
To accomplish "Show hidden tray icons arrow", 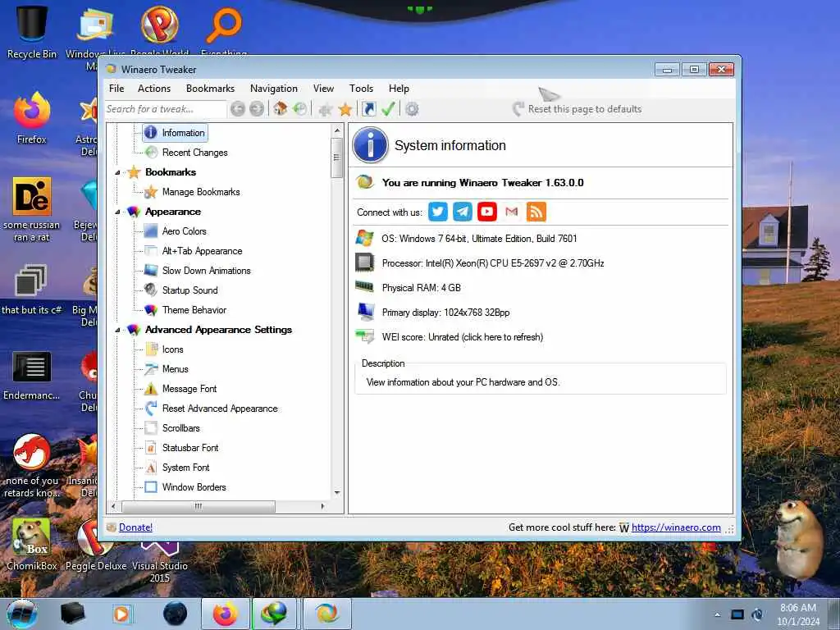I will click(717, 615).
